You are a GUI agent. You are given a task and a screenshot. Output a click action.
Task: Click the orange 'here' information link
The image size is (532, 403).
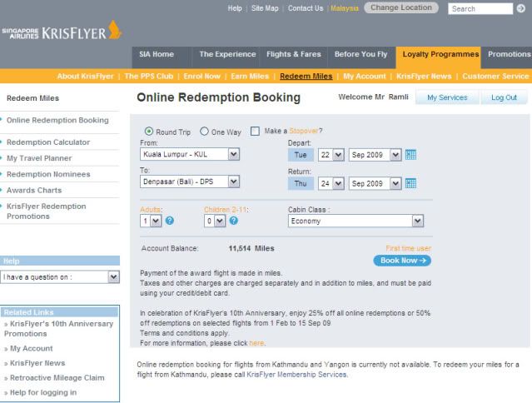[x=256, y=343]
